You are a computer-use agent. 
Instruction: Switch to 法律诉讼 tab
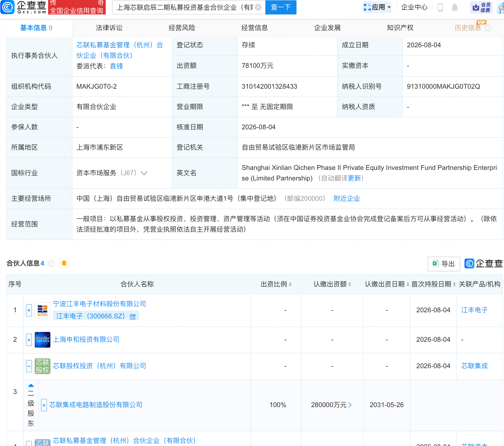[109, 28]
